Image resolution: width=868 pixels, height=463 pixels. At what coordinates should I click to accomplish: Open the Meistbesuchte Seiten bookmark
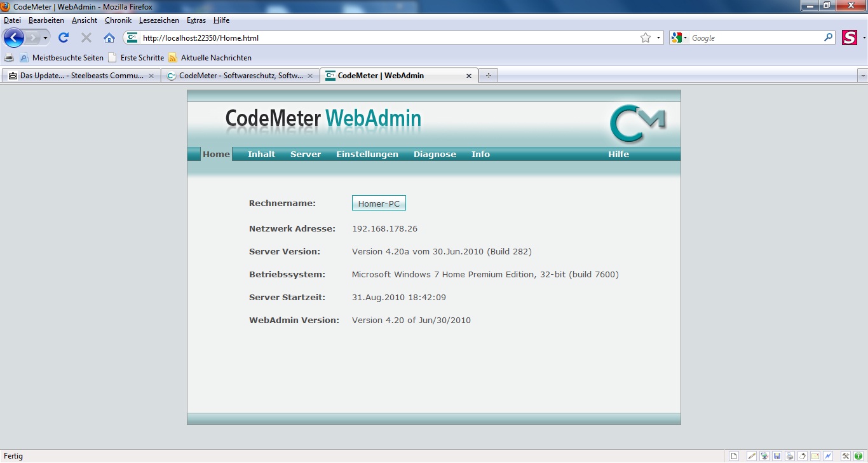pos(67,57)
